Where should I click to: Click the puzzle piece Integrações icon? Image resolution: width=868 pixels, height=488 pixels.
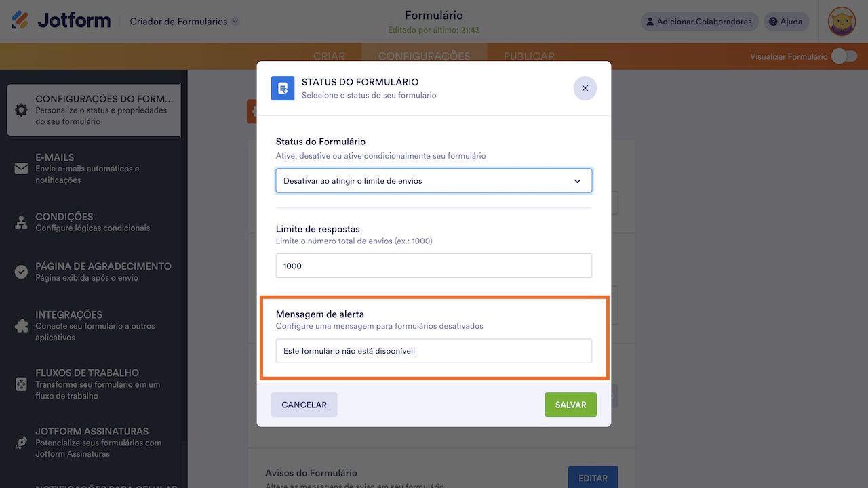(x=21, y=325)
